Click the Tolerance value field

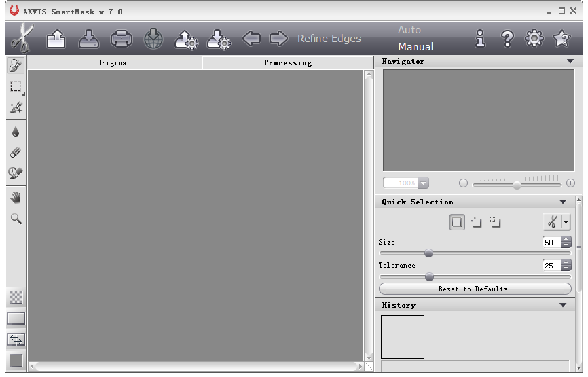[x=551, y=266]
